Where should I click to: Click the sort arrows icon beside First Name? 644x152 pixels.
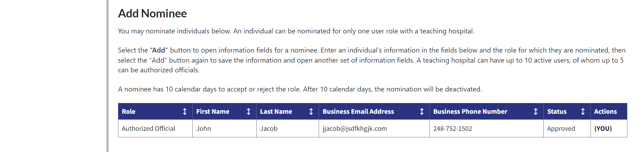coord(249,112)
